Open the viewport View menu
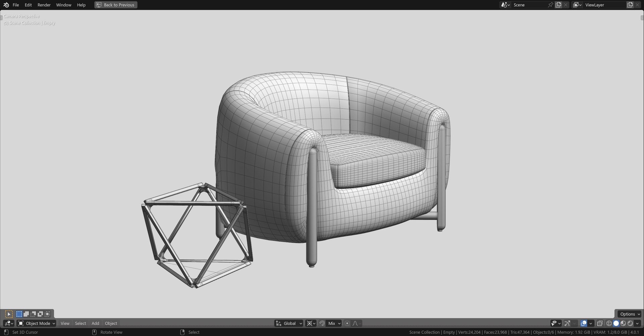The width and height of the screenshot is (644, 336). 65,323
